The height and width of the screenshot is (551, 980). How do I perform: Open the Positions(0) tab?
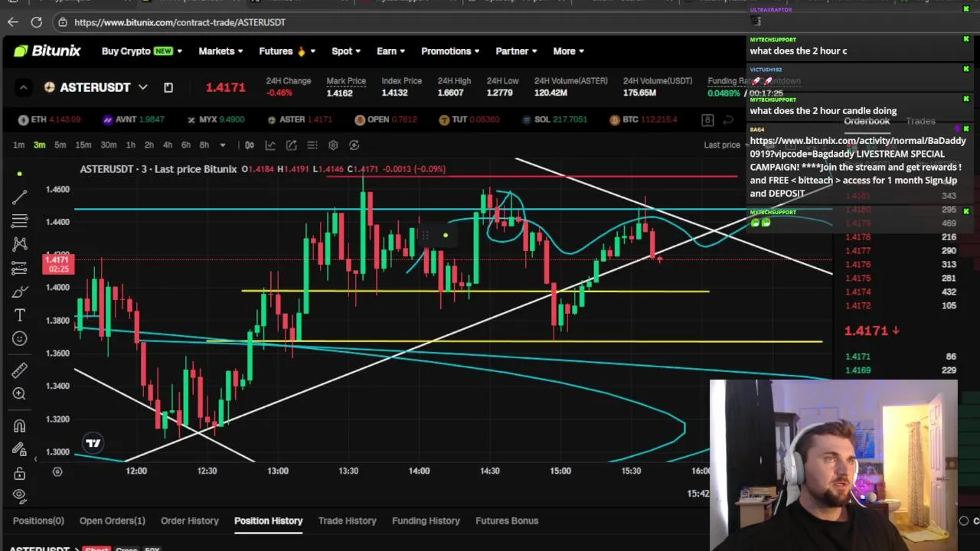click(x=38, y=520)
